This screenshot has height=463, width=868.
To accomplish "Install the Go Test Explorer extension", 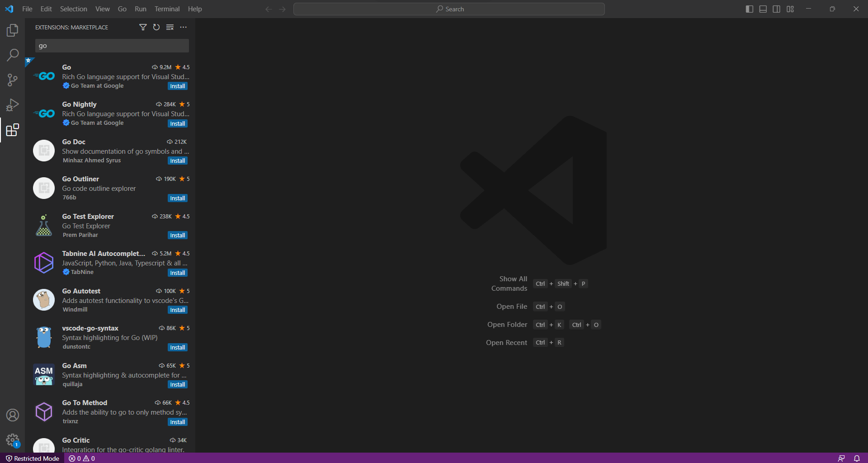I will [x=178, y=236].
